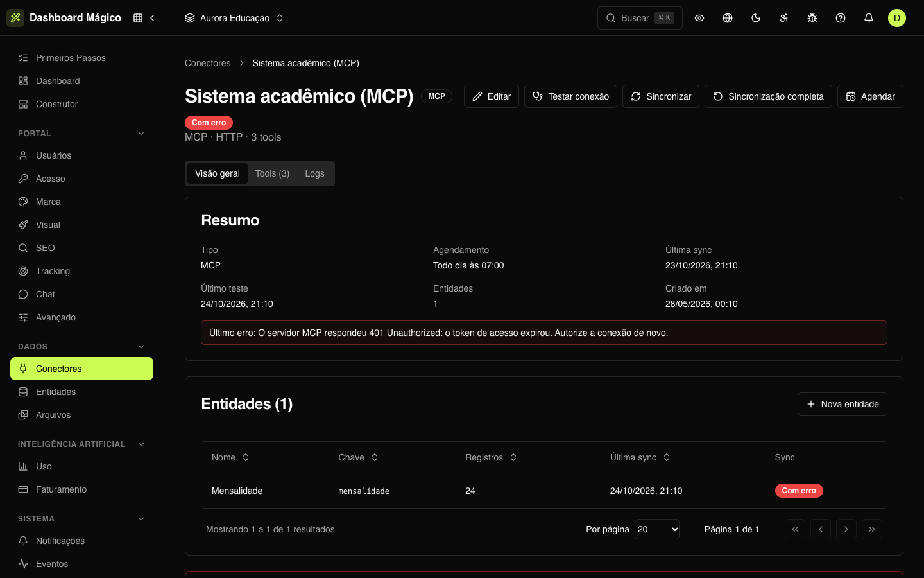
Task: Sort table by Nome column
Action: pos(230,457)
